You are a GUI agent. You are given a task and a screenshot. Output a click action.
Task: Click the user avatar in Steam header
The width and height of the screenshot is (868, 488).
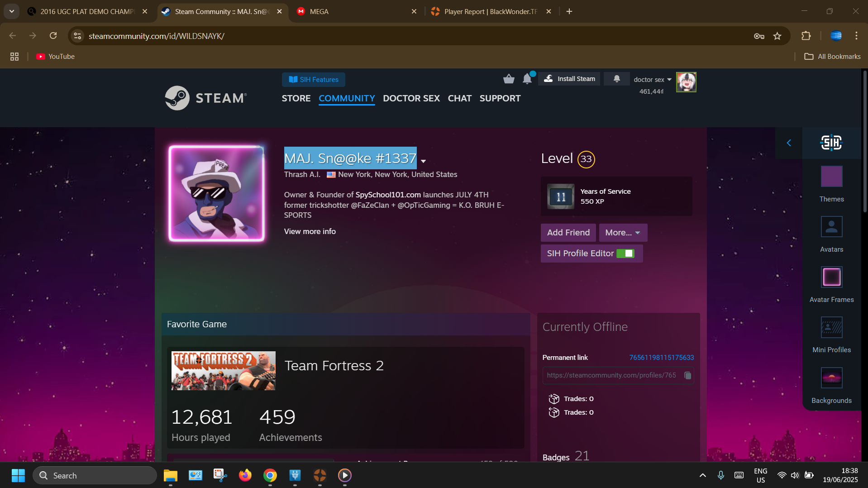pyautogui.click(x=686, y=82)
